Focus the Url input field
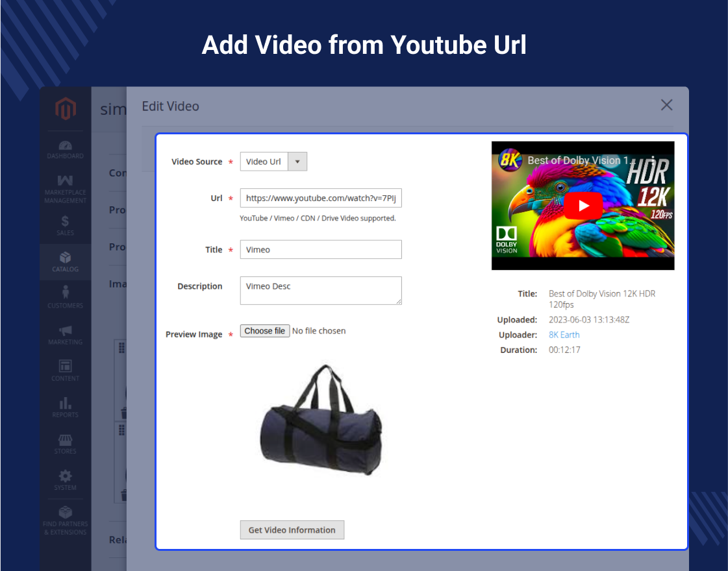The image size is (728, 571). [x=321, y=198]
